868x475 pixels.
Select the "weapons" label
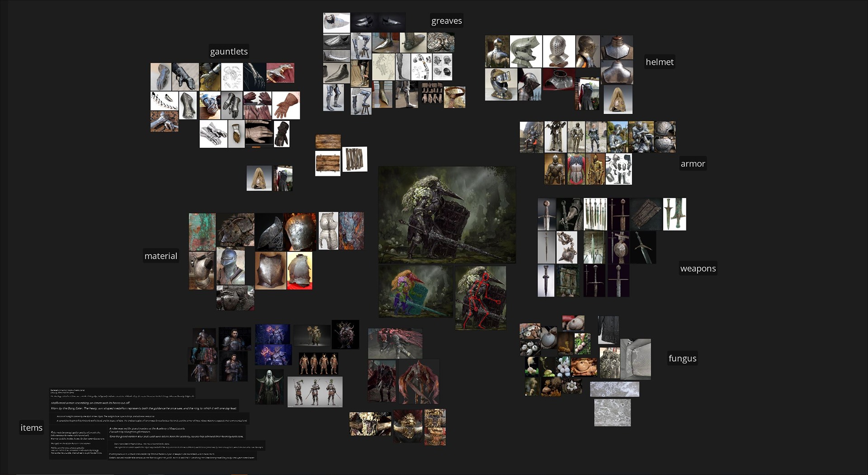click(x=698, y=268)
